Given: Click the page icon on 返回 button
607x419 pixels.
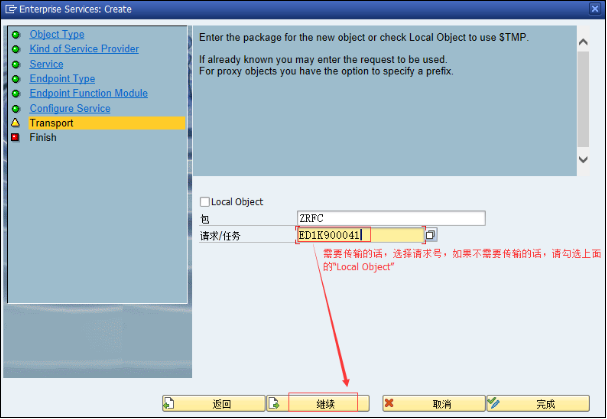Looking at the screenshot, I should (170, 404).
